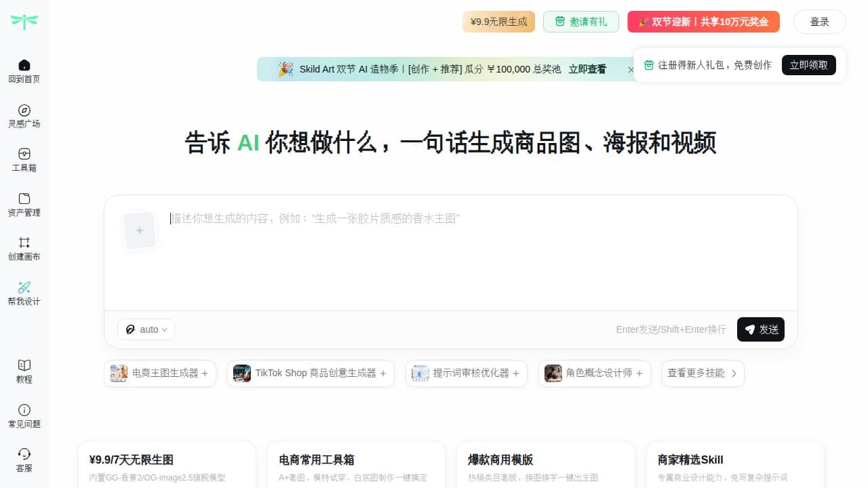
Task: Open 教程 book icon
Action: coord(24,365)
